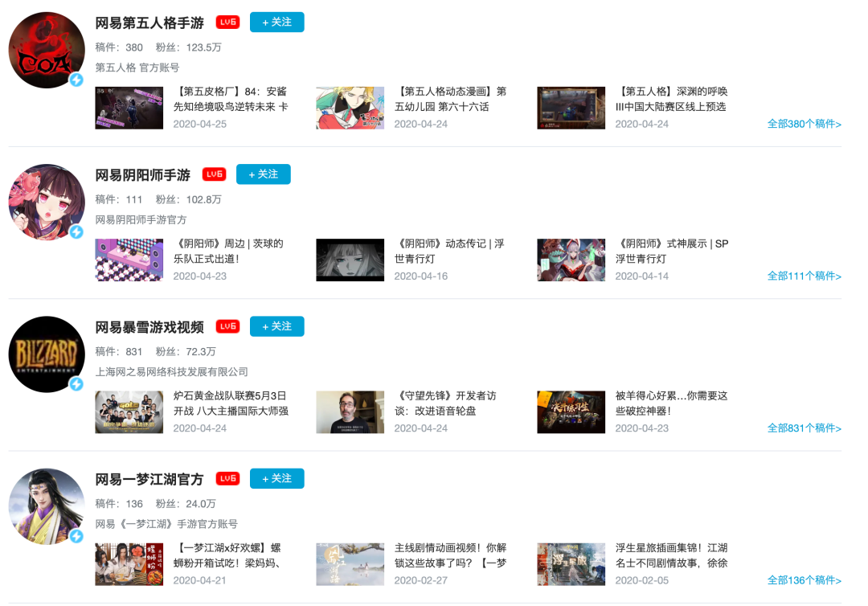The image size is (868, 606).
Task: Open thumbnail for 阴阳师 动态传记 video
Action: point(350,260)
